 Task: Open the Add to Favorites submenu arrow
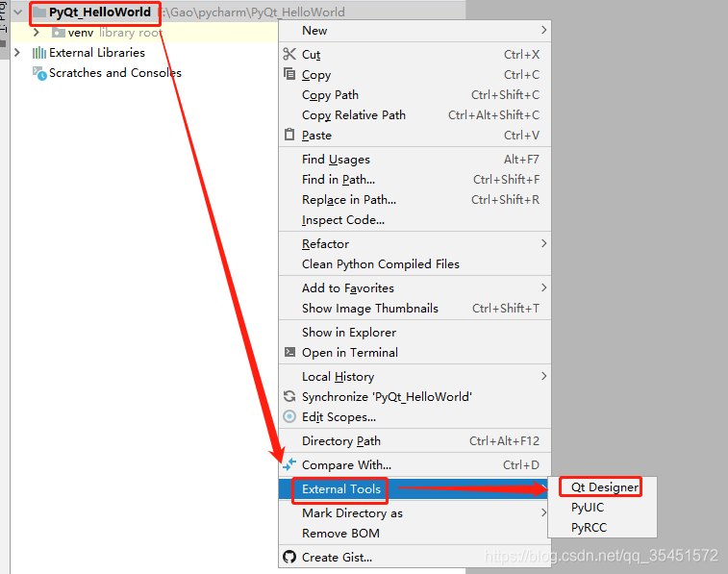[x=543, y=287]
